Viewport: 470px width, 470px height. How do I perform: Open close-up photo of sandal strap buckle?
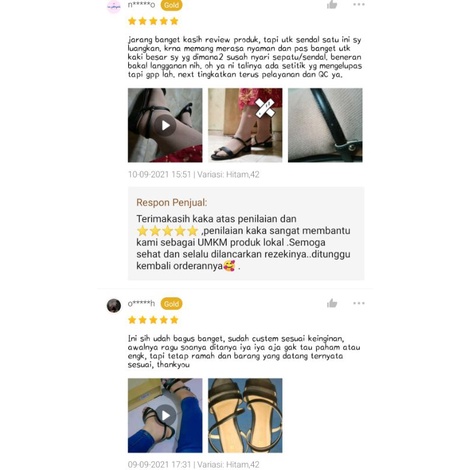click(x=325, y=125)
